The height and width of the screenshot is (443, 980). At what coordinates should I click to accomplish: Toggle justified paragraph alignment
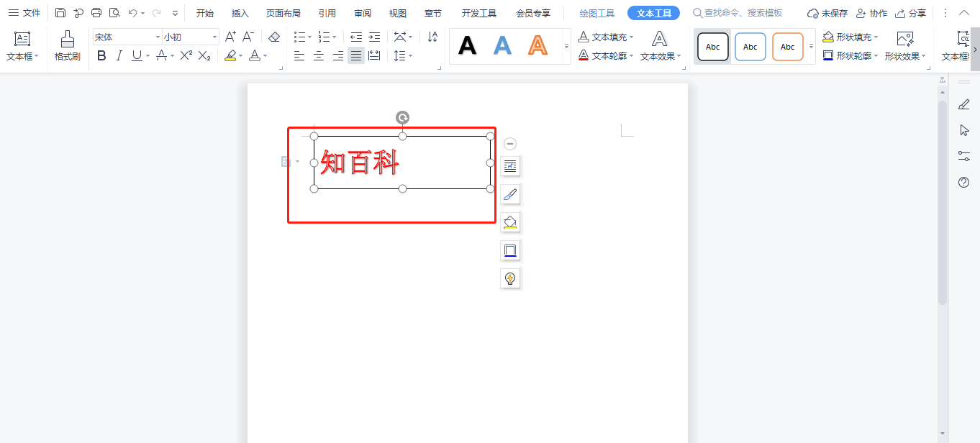355,55
